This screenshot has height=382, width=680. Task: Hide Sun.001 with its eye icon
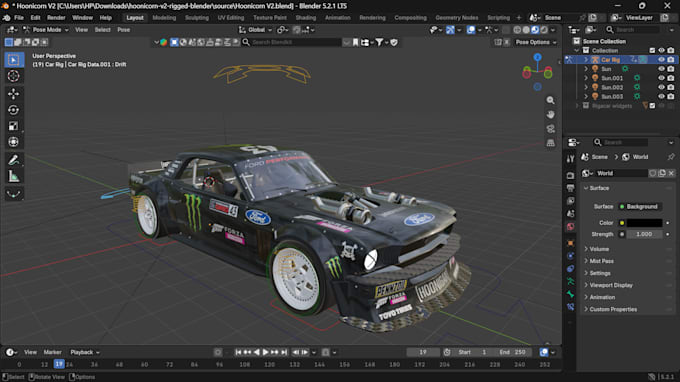tap(661, 78)
